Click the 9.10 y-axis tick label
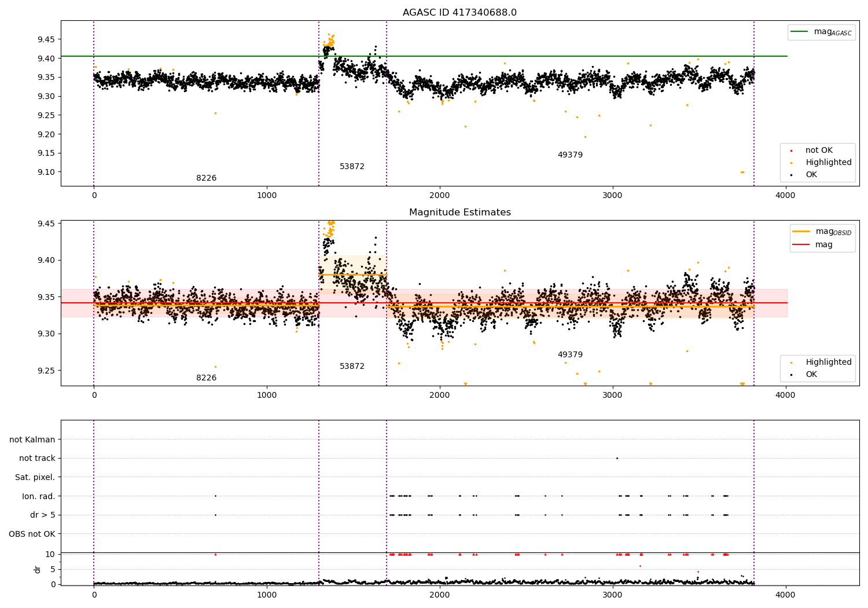Image resolution: width=868 pixels, height=608 pixels. pos(46,172)
